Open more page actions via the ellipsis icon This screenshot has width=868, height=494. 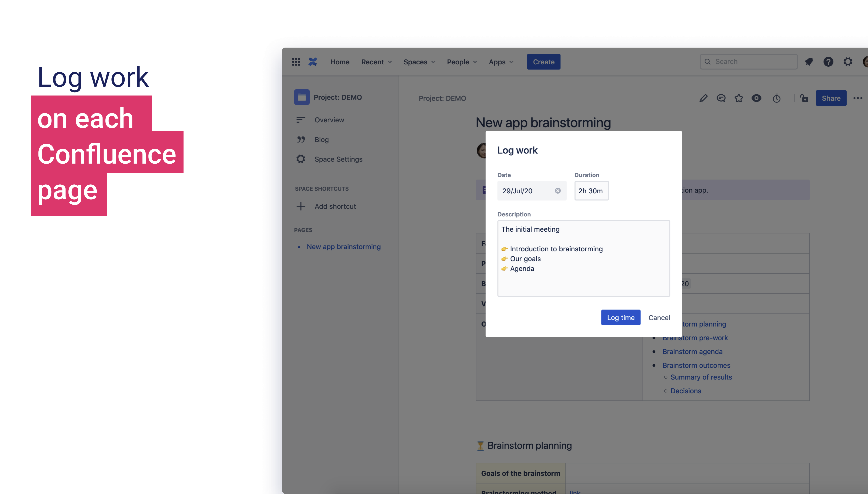tap(858, 98)
